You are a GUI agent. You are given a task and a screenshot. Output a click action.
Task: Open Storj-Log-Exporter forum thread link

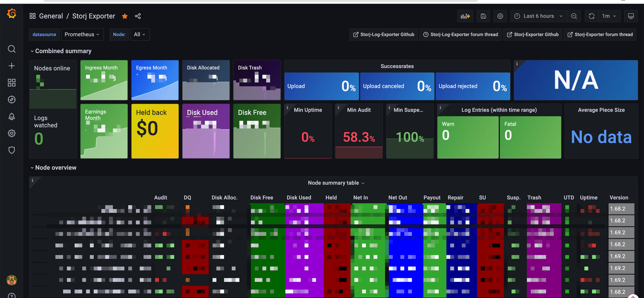pos(461,34)
